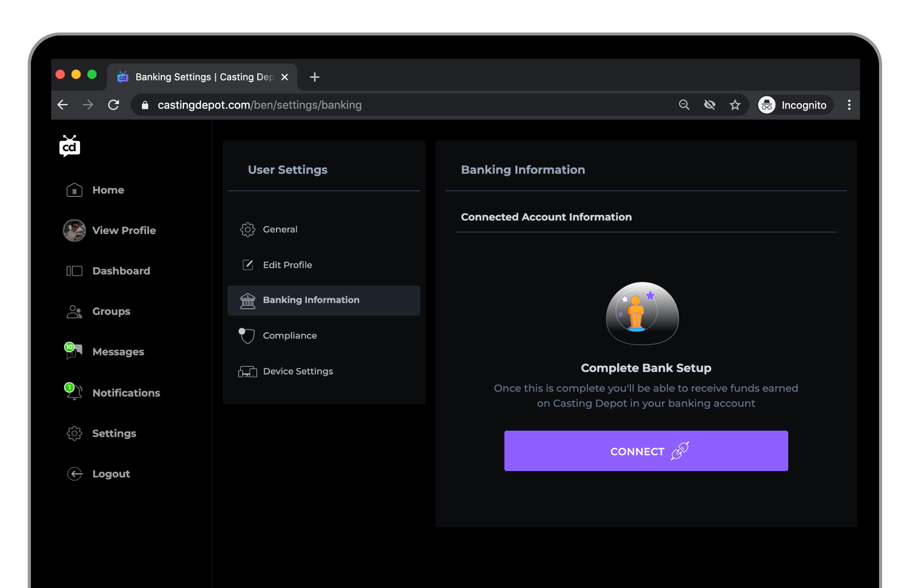Click the Groups people icon
Image resolution: width=909 pixels, height=588 pixels.
75,312
